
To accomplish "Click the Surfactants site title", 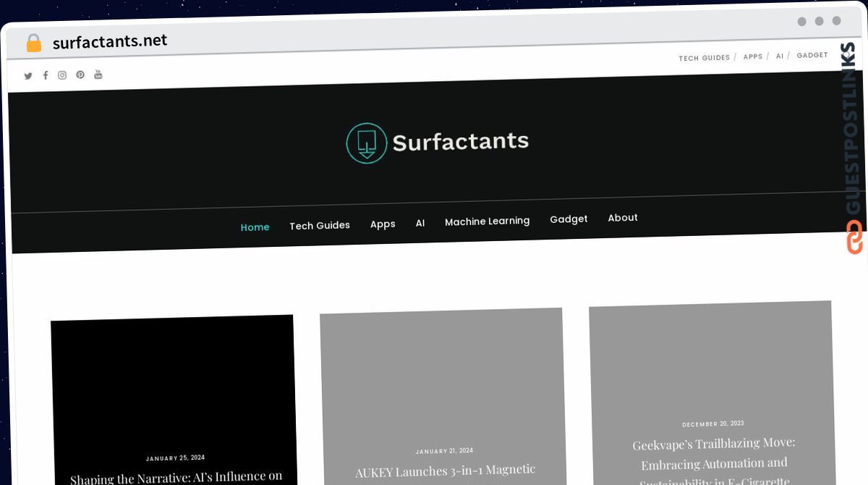I will point(461,141).
